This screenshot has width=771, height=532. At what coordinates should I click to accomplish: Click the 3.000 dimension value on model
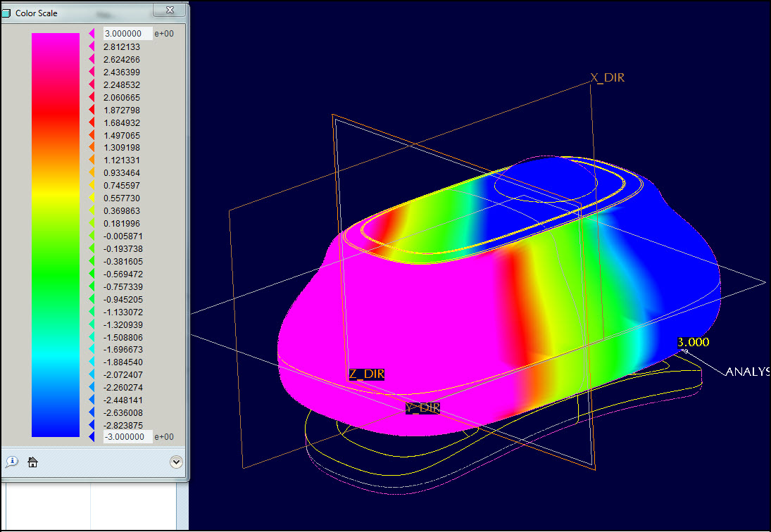click(x=694, y=342)
